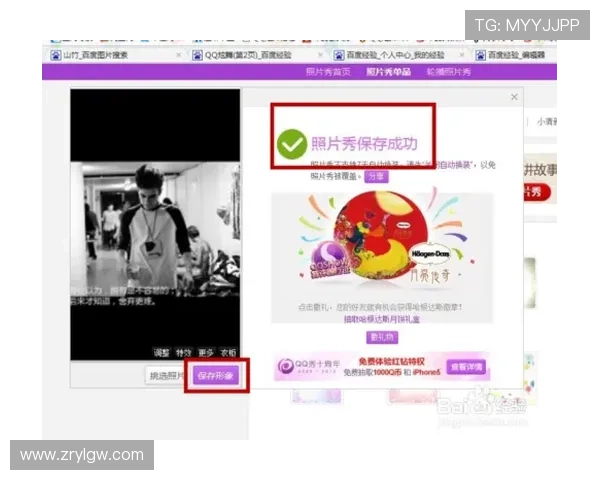The height and width of the screenshot is (480, 600).
Task: Switch to 照片秀首页 nav tab
Action: click(330, 72)
